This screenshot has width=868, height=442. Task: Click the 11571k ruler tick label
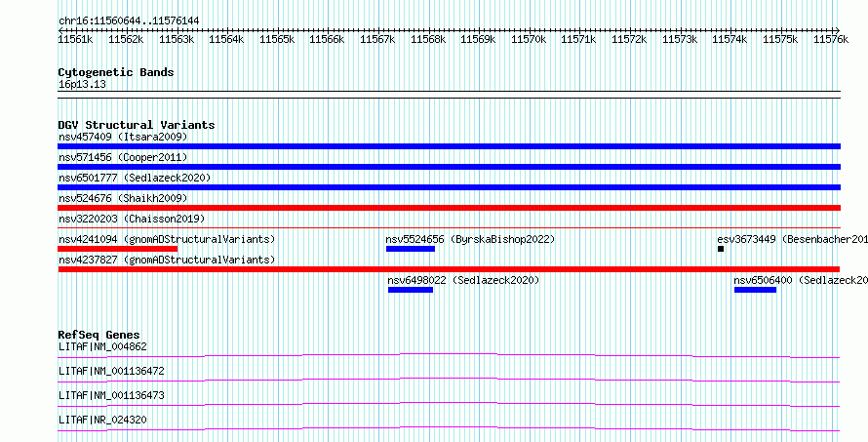tap(578, 39)
